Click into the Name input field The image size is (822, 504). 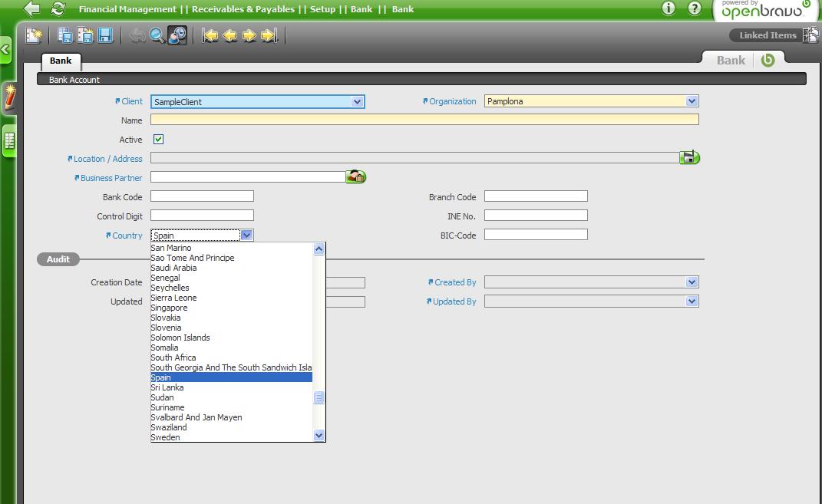(424, 120)
